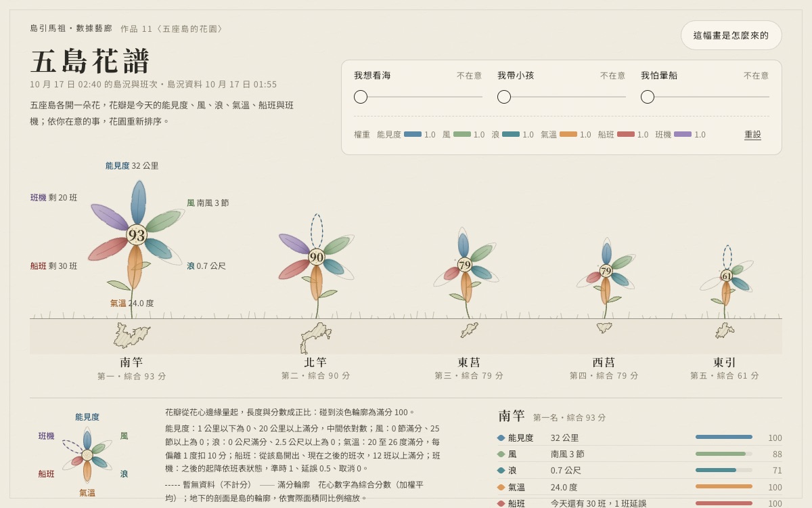The image size is (812, 508).
Task: Click the 風 weight green swatch
Action: click(462, 134)
